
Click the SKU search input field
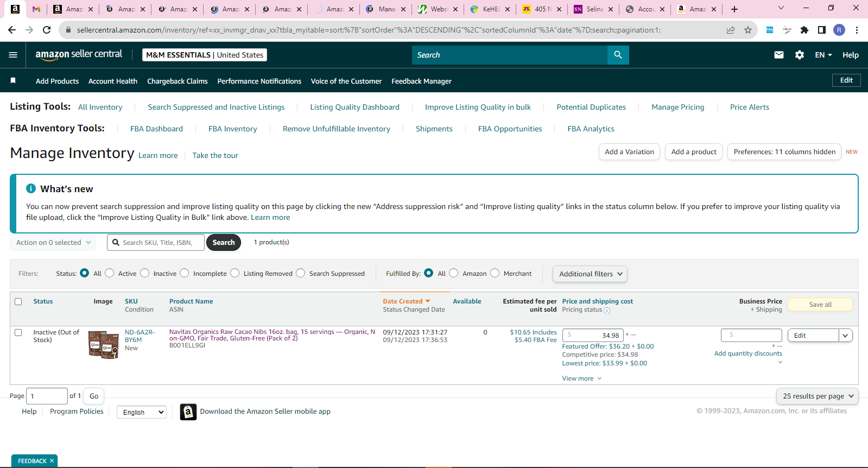pos(156,243)
